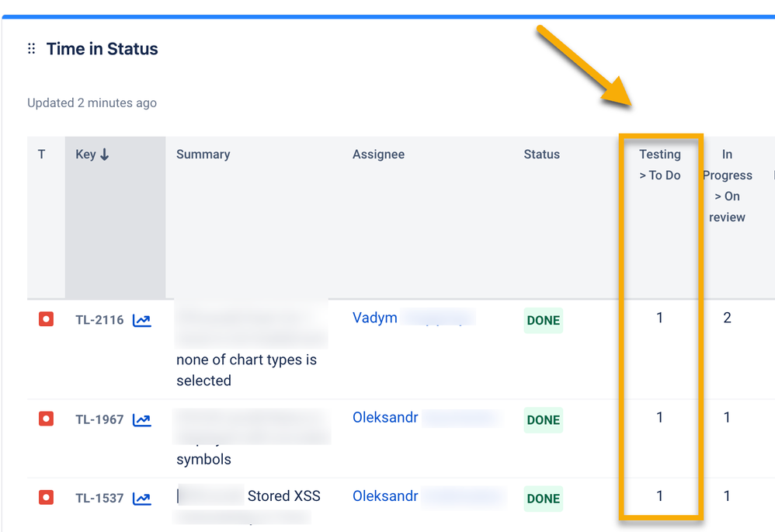Click the bug type icon for TL-1537
Viewport: 775px width, 532px height.
tap(47, 497)
